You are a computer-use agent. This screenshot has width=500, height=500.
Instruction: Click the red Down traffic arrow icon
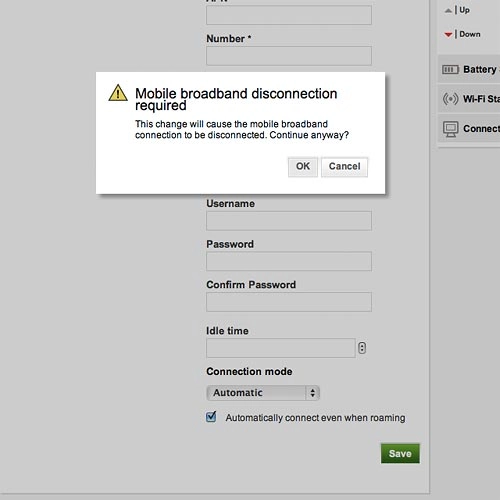pos(448,34)
